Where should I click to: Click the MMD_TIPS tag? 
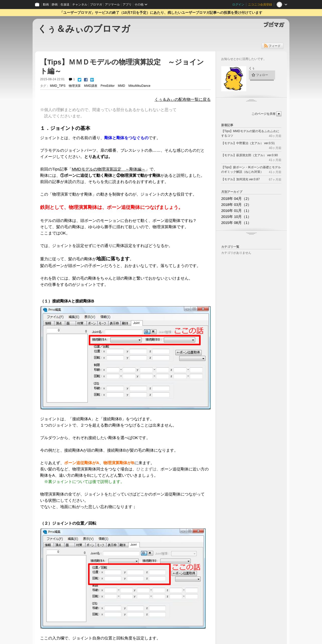(x=58, y=86)
